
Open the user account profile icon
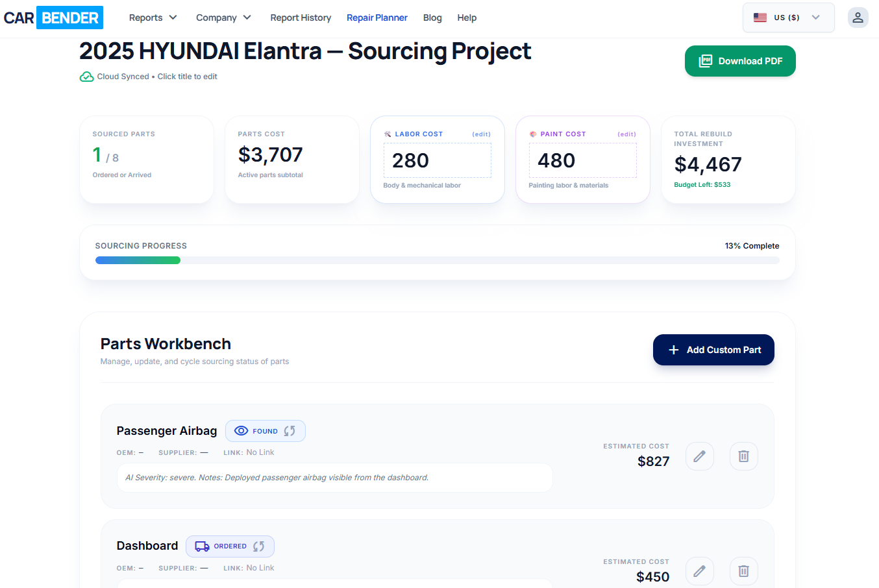[x=858, y=18]
